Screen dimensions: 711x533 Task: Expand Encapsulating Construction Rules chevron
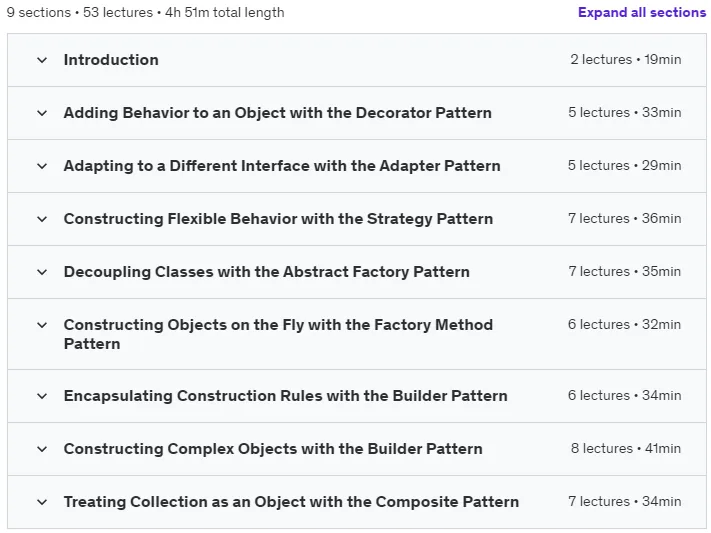[x=42, y=396]
